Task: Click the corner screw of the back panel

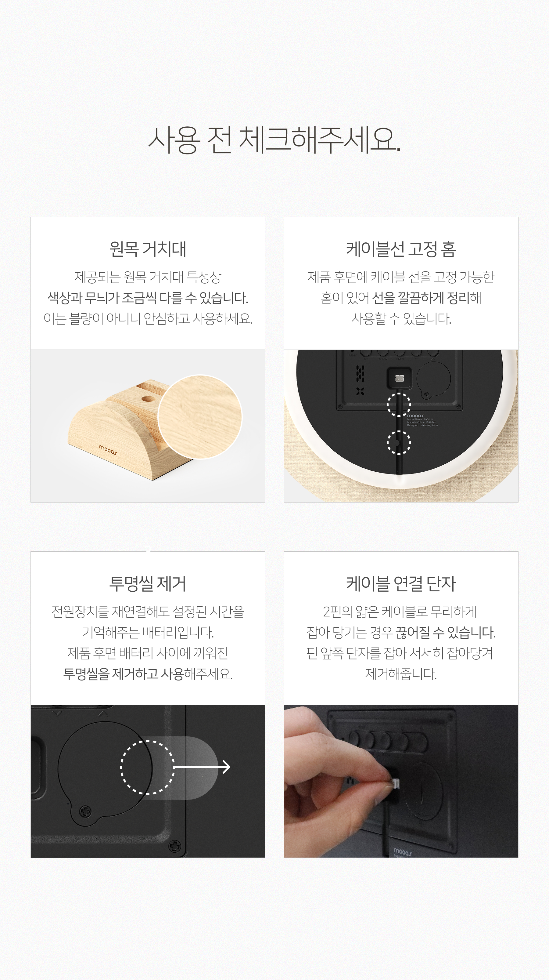Action: (174, 846)
